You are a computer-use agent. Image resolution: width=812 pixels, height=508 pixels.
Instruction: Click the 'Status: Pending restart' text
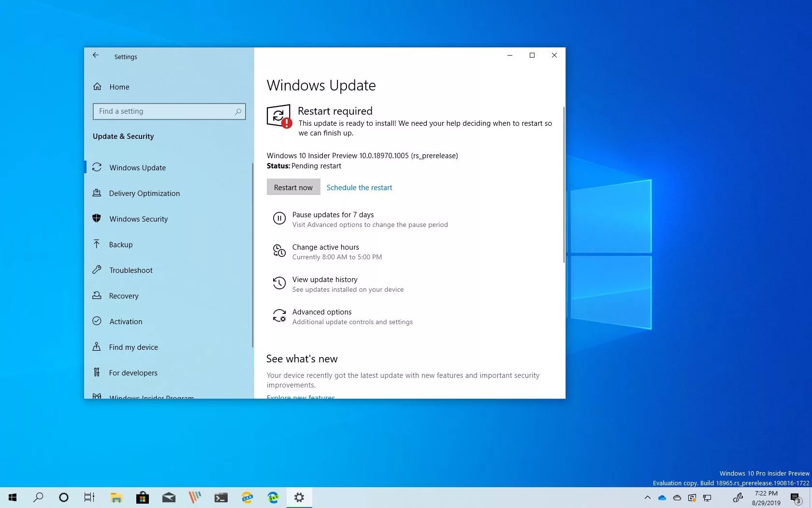coord(304,166)
